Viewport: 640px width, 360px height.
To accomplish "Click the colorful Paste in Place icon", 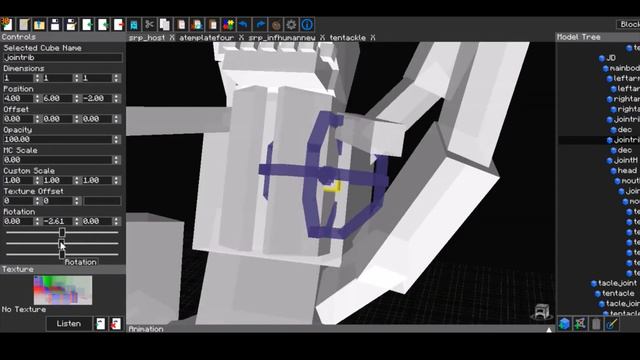I will click(197, 24).
